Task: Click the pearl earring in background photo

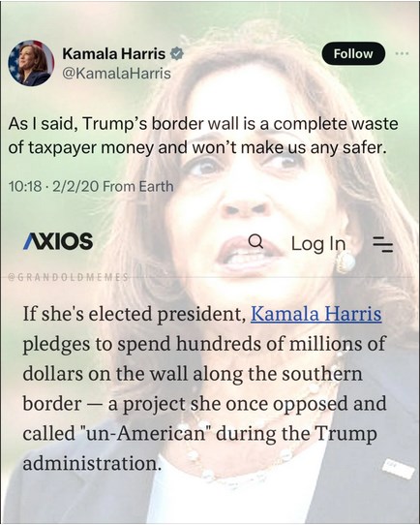Action: pos(345,262)
